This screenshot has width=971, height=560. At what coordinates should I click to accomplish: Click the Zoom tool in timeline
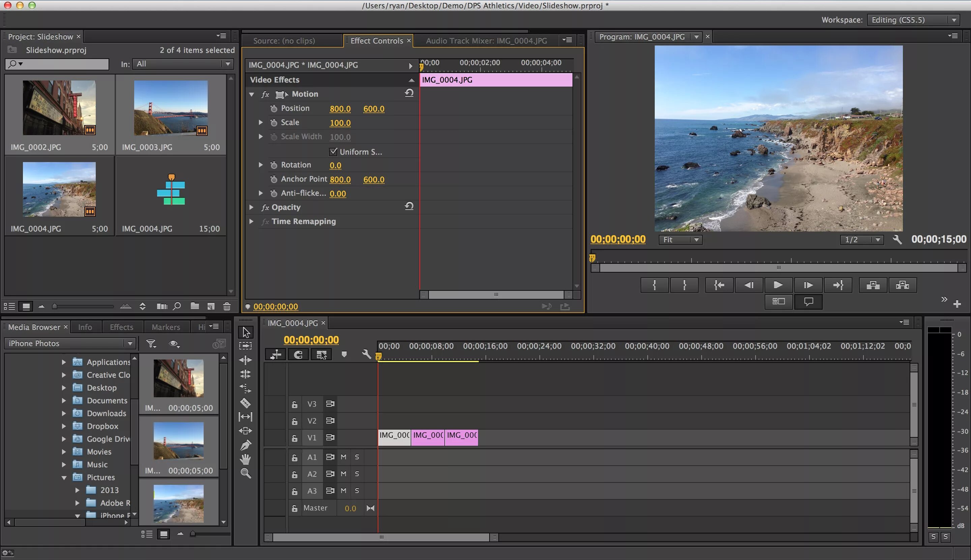point(245,473)
